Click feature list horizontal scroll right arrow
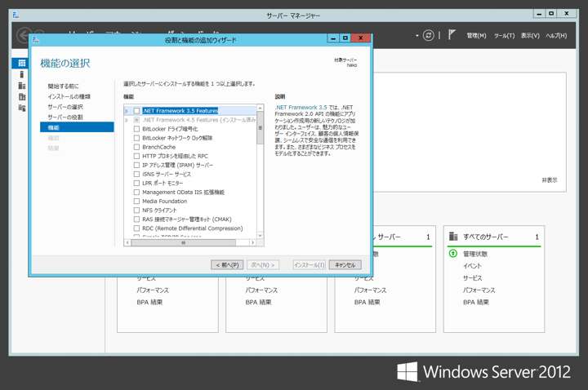 252,243
